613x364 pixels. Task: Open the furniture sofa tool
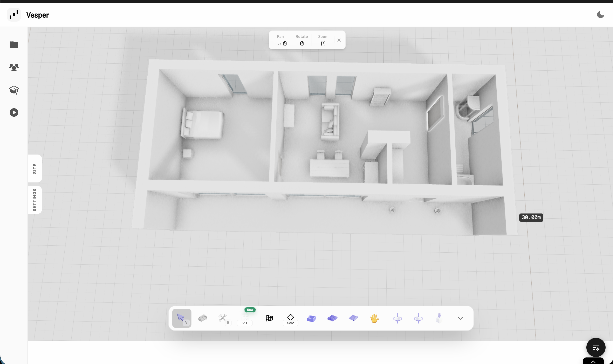[x=203, y=318]
